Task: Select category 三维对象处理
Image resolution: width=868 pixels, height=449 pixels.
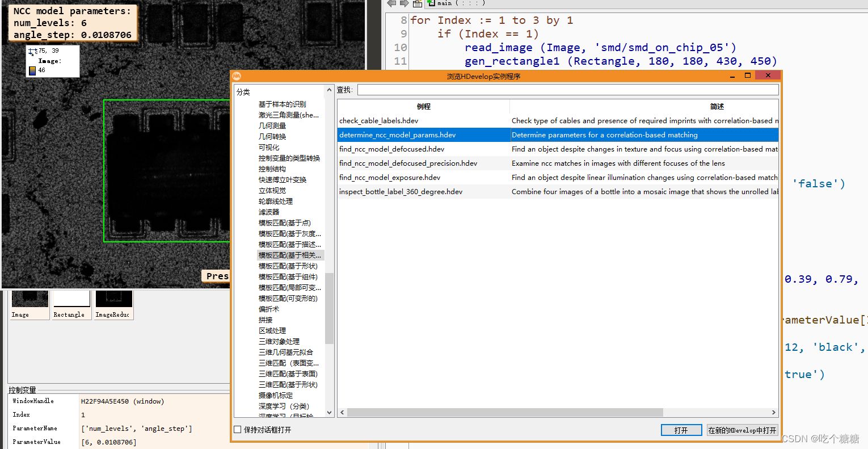Action: pos(279,341)
